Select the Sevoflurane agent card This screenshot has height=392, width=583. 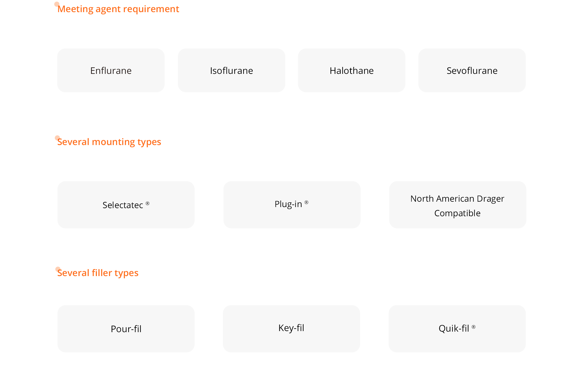point(472,70)
